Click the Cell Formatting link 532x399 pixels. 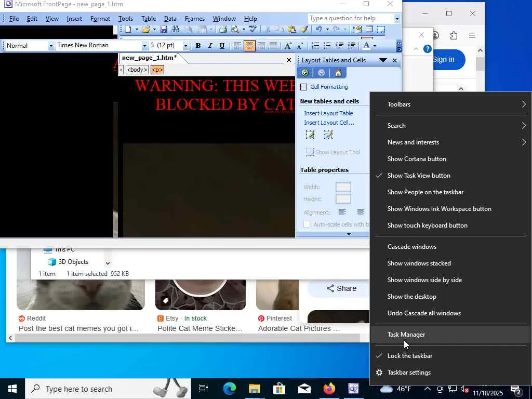pos(329,87)
